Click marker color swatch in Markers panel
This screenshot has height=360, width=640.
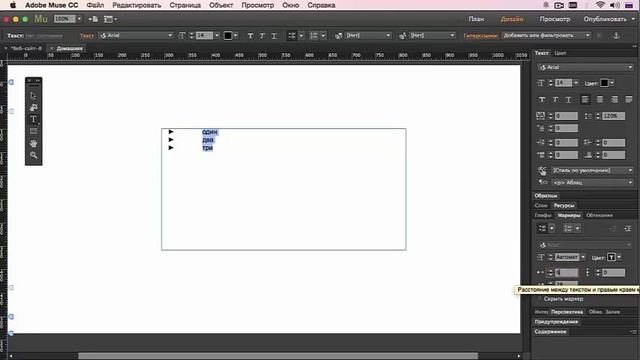point(611,257)
